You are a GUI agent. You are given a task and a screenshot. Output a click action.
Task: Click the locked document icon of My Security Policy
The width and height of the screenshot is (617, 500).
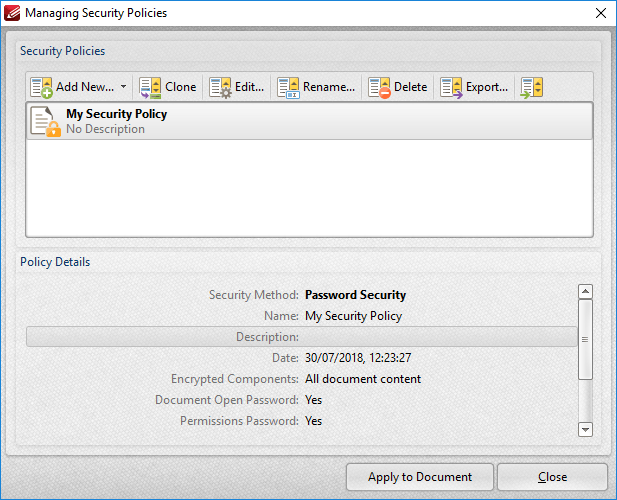[x=45, y=122]
